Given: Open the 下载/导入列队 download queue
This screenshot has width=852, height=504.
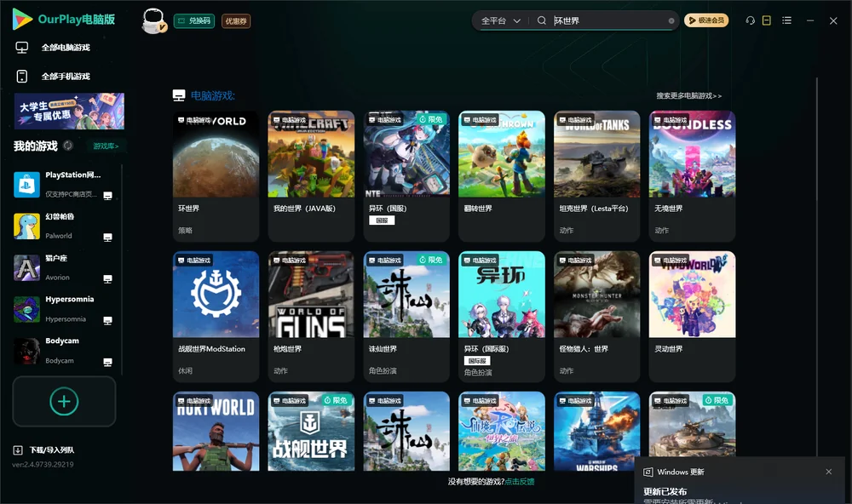Looking at the screenshot, I should coord(52,450).
